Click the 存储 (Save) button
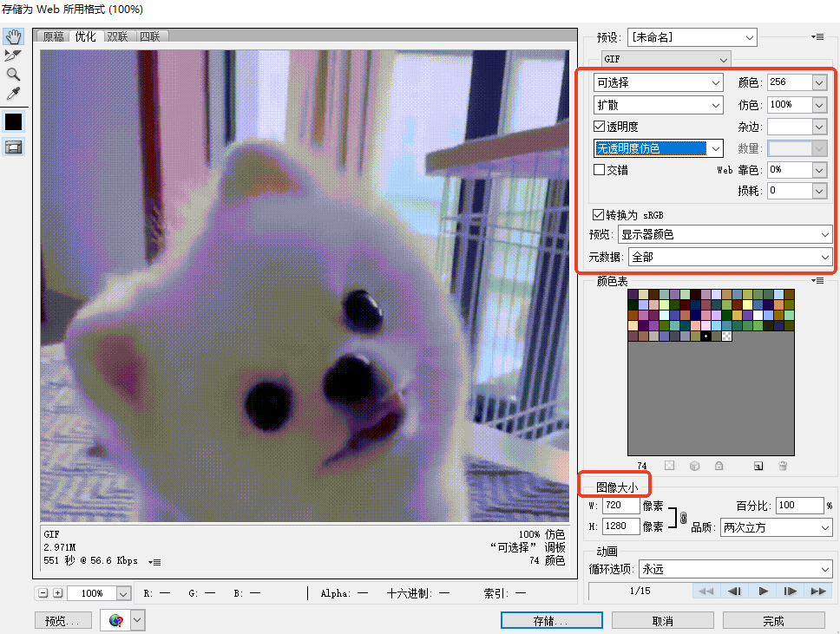This screenshot has height=634, width=840. coord(550,619)
